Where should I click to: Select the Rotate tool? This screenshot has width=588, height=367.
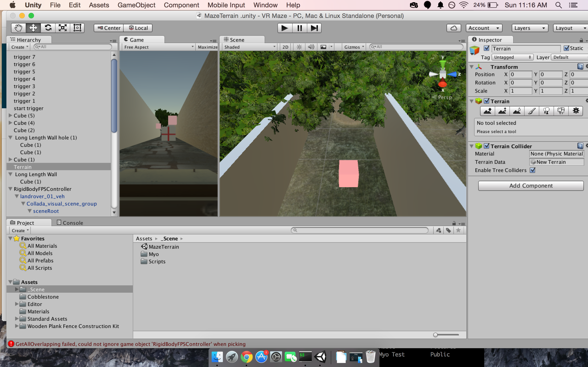coord(48,28)
